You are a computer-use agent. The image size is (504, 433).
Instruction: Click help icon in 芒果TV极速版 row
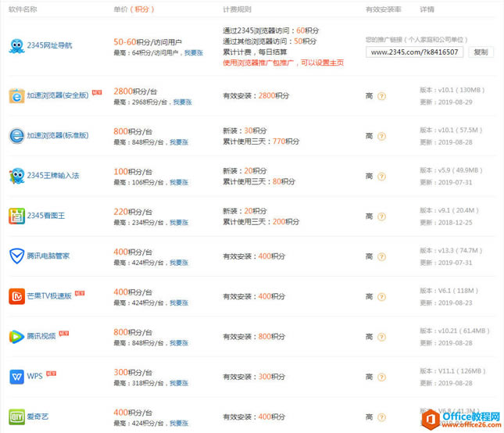coord(381,297)
